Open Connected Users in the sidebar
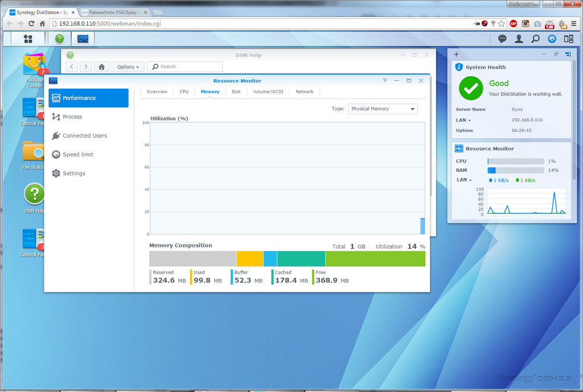 click(x=88, y=135)
